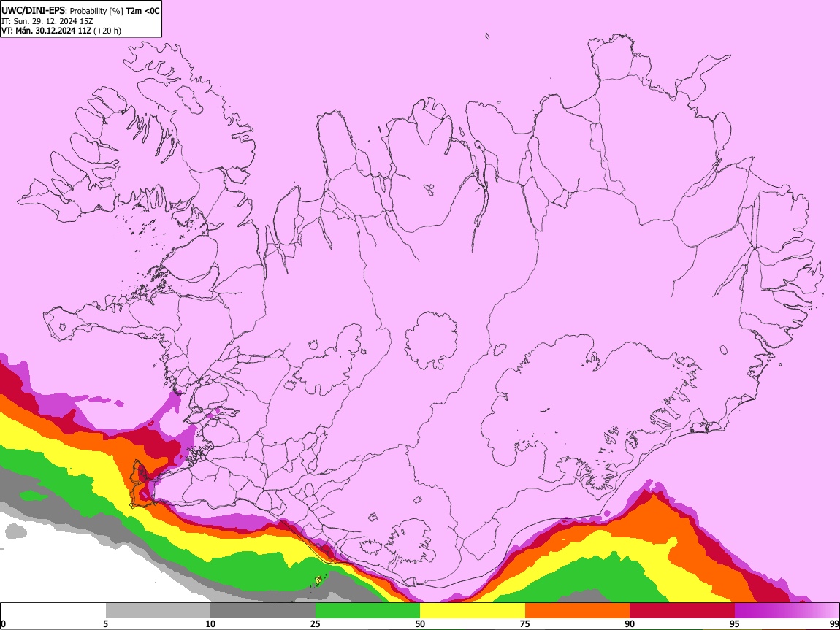Click the purple 95-99 legend gradient band

tap(787, 611)
